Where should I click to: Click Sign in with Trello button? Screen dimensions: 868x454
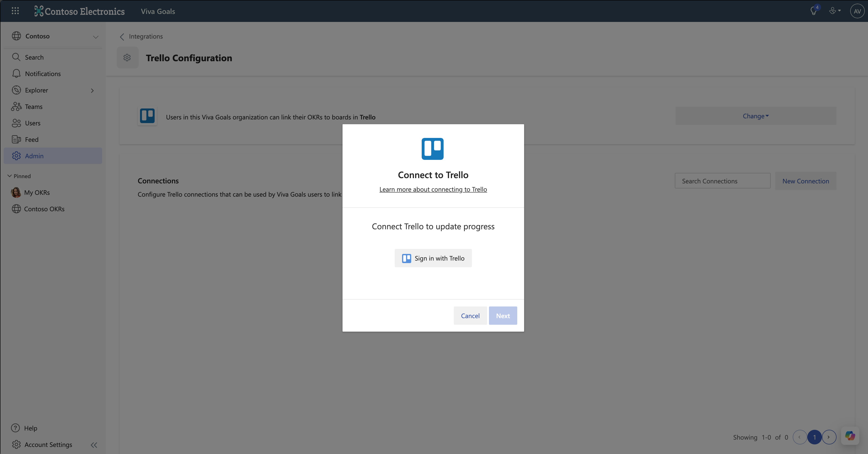pos(433,258)
